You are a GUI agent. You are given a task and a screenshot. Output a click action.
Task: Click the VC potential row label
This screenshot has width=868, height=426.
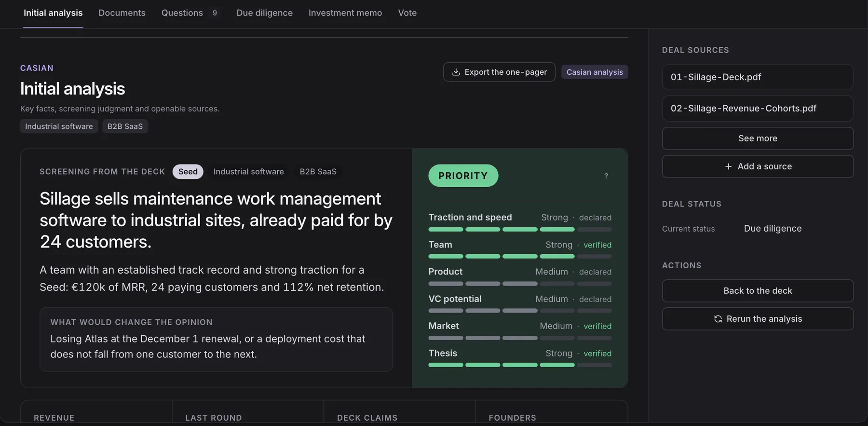[x=455, y=299]
